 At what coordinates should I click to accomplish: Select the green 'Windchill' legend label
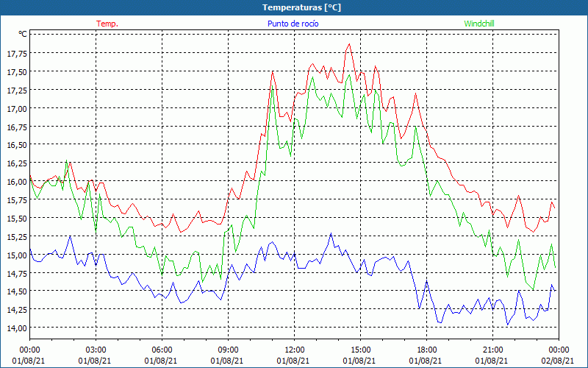coord(479,24)
